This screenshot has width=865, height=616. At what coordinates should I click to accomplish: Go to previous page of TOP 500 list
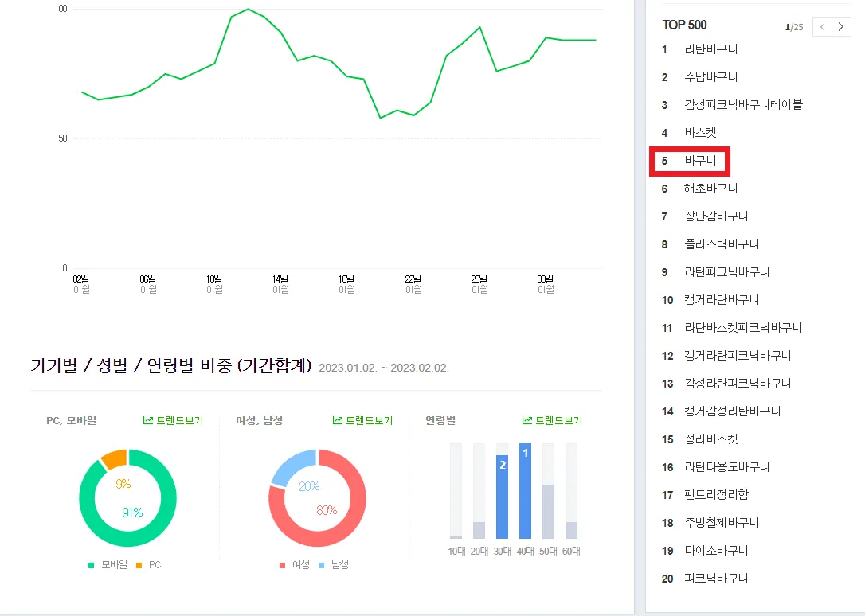point(823,26)
